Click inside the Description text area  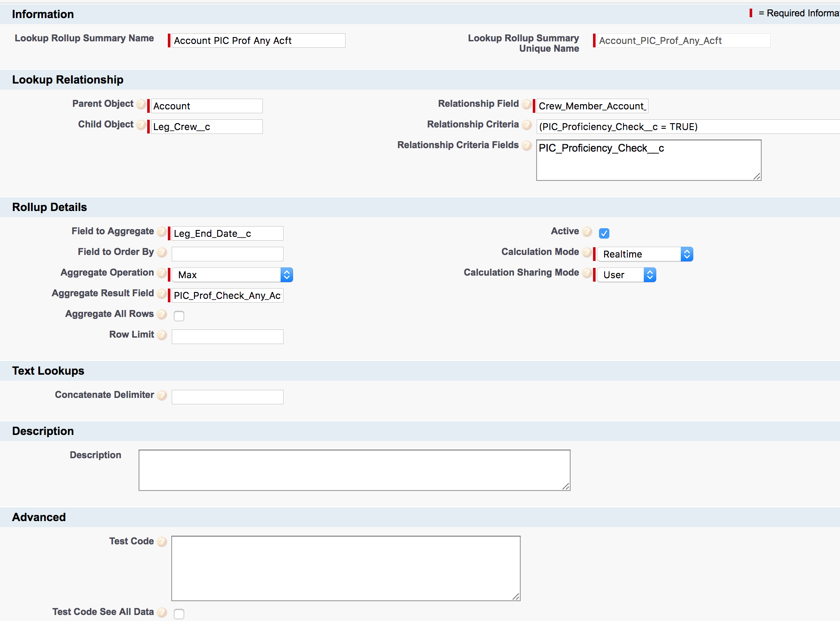point(354,469)
